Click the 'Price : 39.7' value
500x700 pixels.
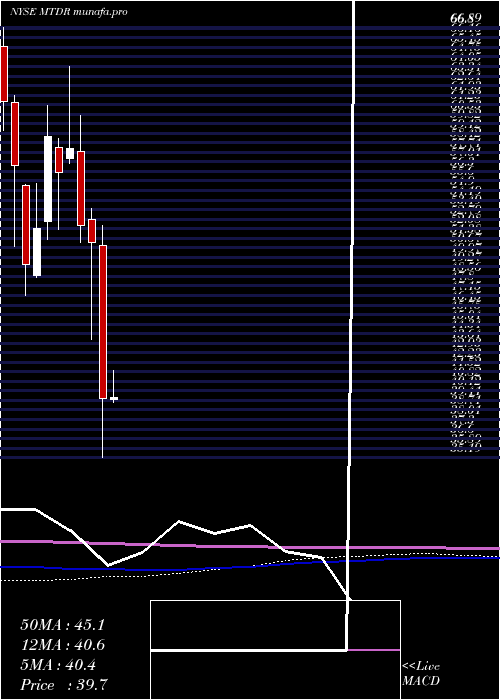coord(64,685)
